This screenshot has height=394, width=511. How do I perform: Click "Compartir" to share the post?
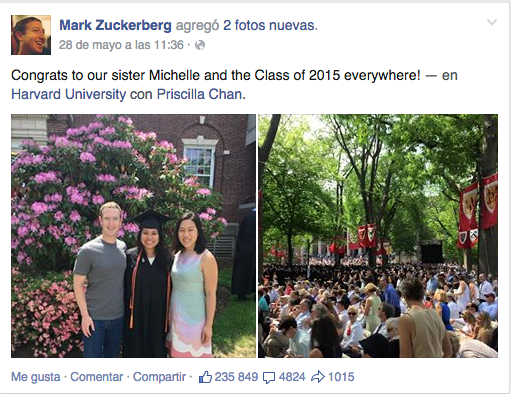pyautogui.click(x=159, y=377)
